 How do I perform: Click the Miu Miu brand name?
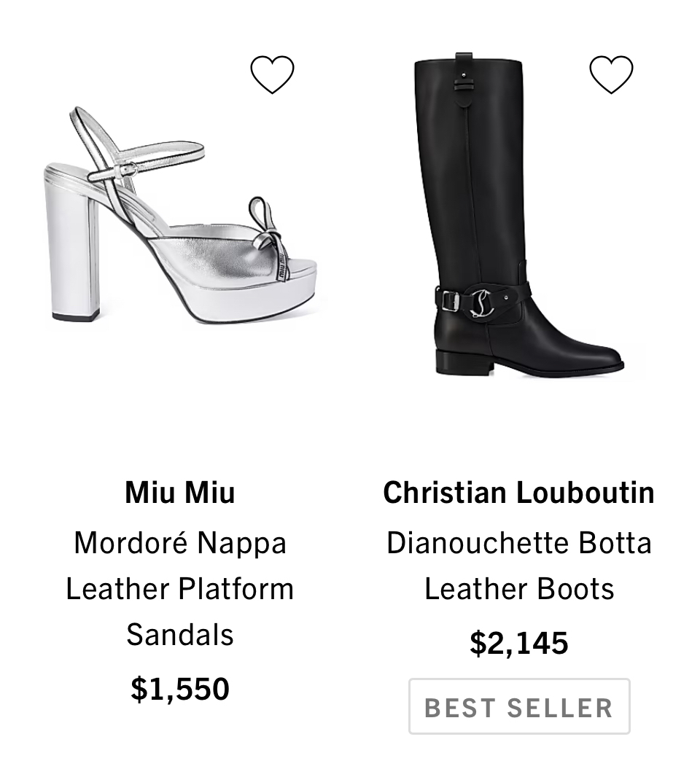click(x=179, y=492)
